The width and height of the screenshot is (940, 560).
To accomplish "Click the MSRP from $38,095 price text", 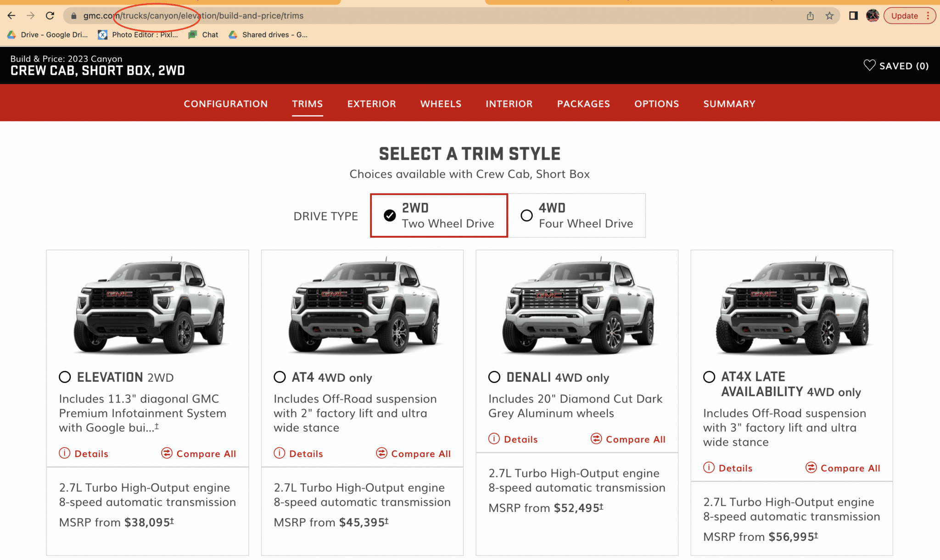I will [117, 522].
